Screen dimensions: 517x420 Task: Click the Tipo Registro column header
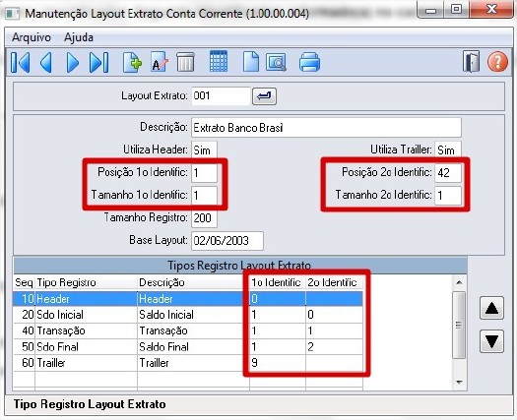click(86, 282)
